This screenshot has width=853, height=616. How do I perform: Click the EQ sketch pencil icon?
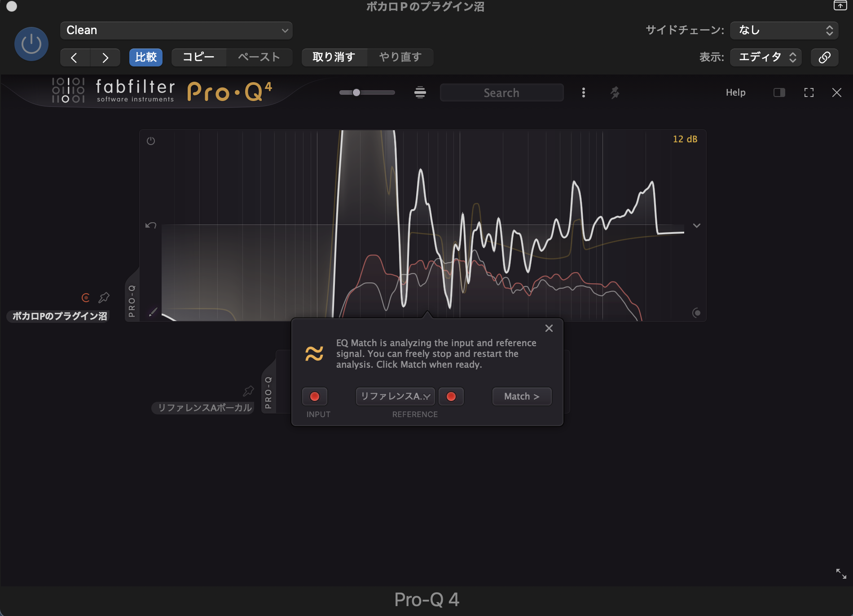153,312
